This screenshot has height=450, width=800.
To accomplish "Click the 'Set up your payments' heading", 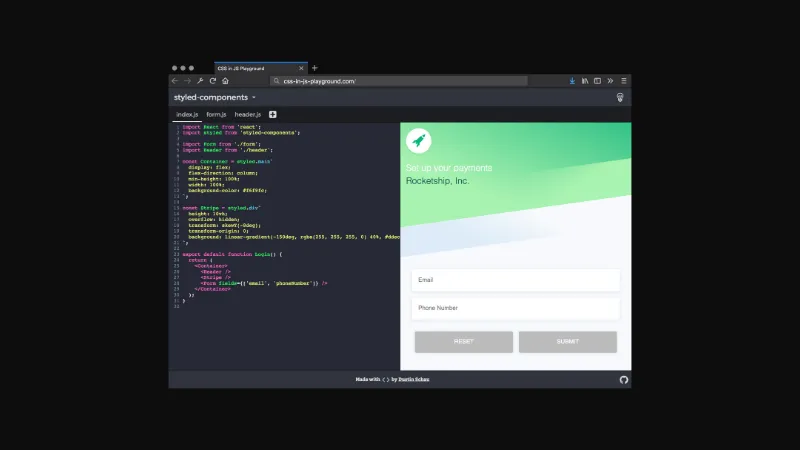I will (449, 168).
